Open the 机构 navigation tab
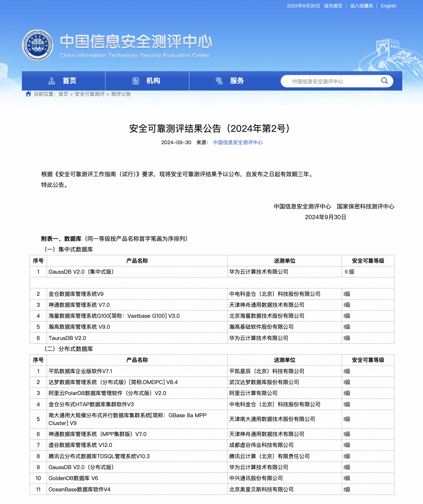This screenshot has height=504, width=423. [147, 81]
